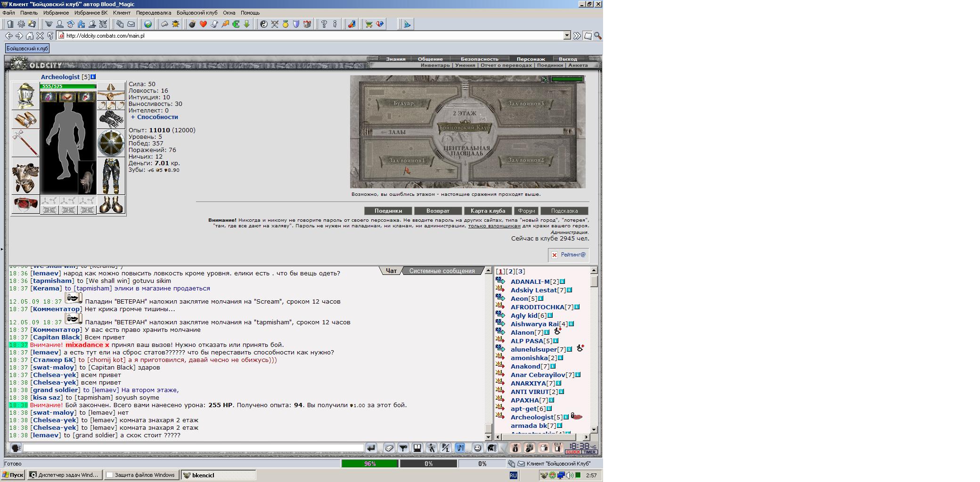This screenshot has height=482, width=980.
Task: Click the Возврат button
Action: (438, 211)
